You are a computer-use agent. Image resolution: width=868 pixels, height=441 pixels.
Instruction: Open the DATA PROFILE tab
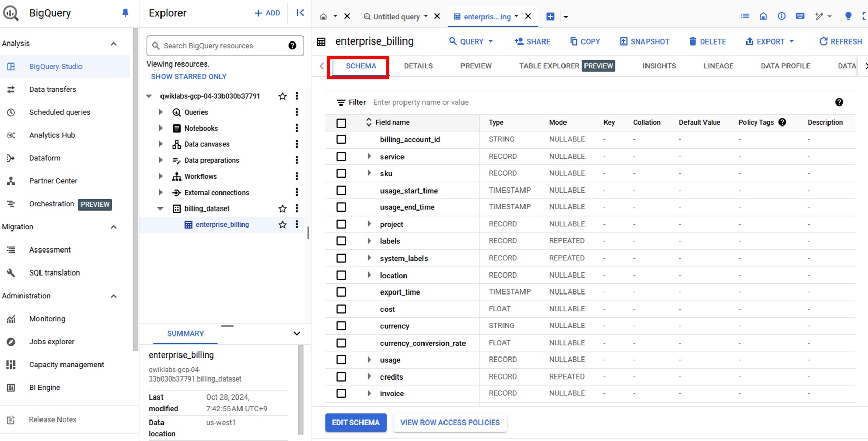(x=785, y=66)
